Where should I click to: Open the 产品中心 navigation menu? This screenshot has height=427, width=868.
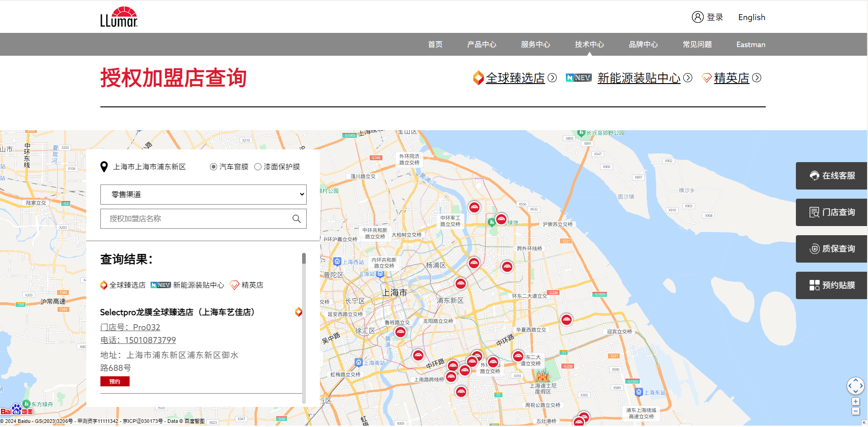[481, 44]
